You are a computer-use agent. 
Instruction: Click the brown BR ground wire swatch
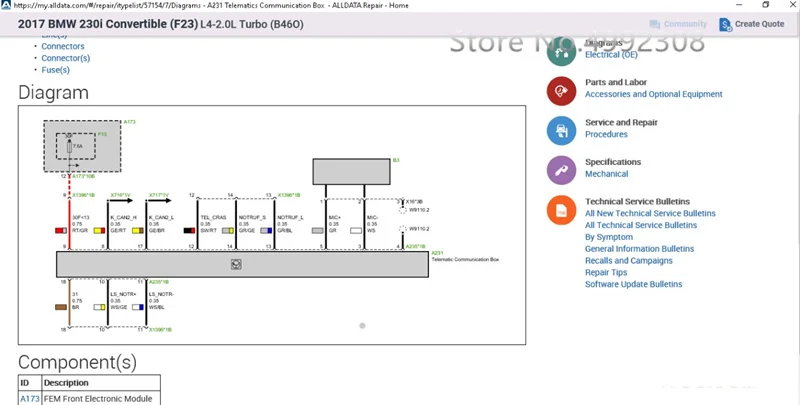(61, 307)
